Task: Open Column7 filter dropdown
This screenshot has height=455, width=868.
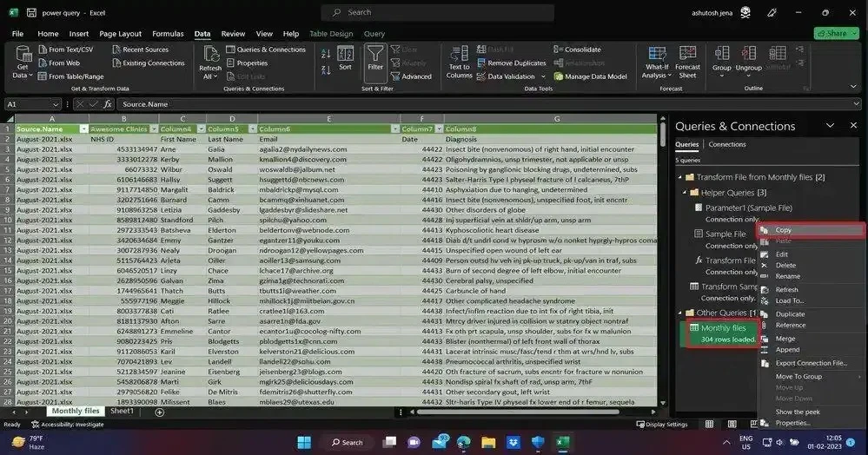Action: tap(439, 129)
